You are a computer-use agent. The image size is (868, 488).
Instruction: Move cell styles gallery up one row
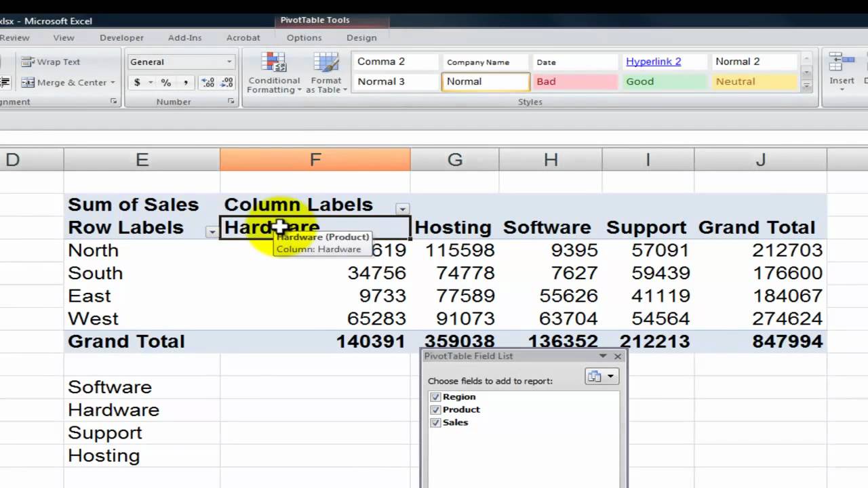(x=806, y=60)
